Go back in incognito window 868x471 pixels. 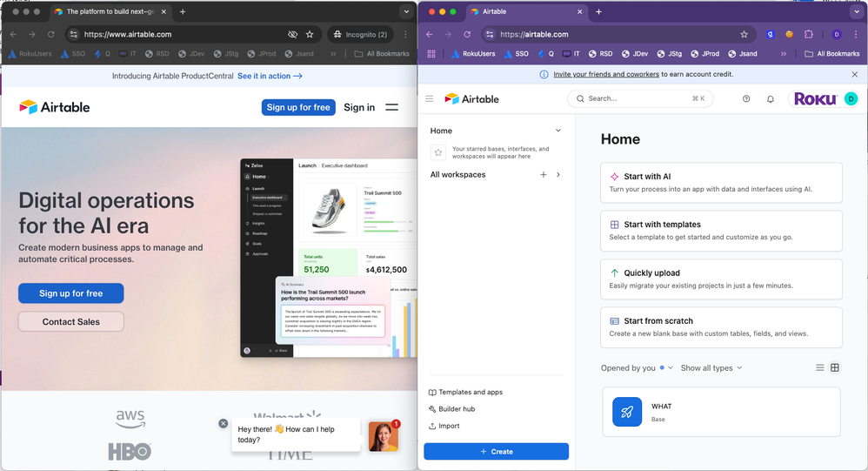pyautogui.click(x=13, y=34)
